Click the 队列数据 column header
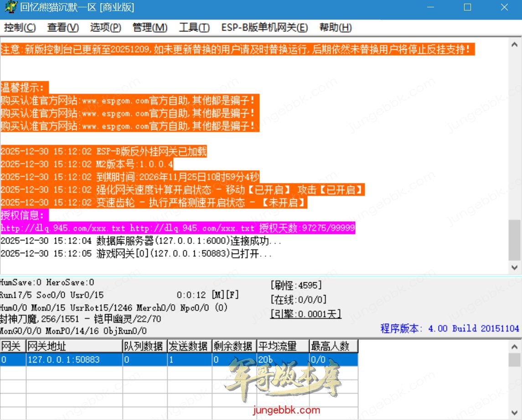The width and height of the screenshot is (522, 420). click(145, 346)
